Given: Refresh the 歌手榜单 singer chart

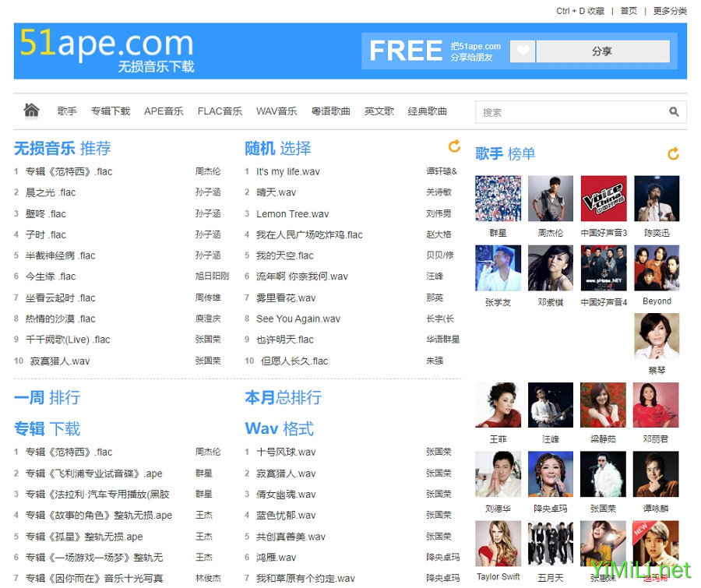Looking at the screenshot, I should (x=673, y=154).
